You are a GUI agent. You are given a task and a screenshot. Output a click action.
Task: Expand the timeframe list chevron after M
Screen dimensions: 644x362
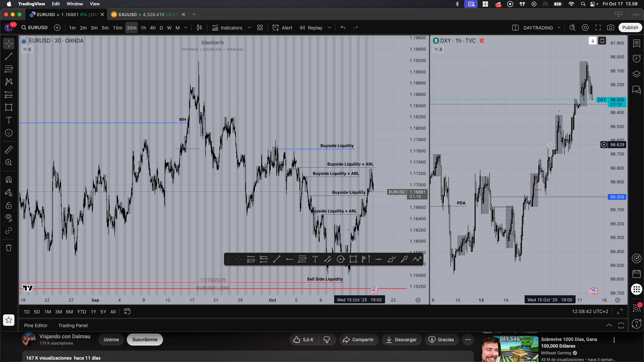coord(186,28)
